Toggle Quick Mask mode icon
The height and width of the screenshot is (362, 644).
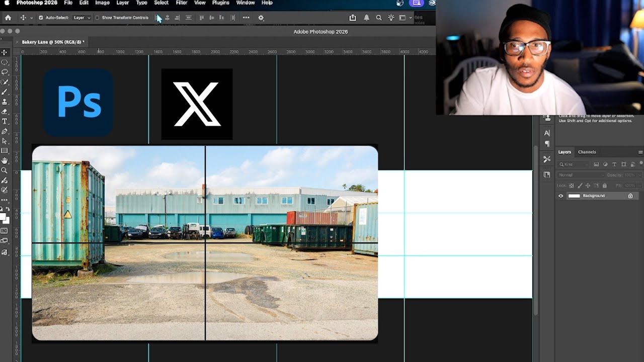[x=5, y=231]
